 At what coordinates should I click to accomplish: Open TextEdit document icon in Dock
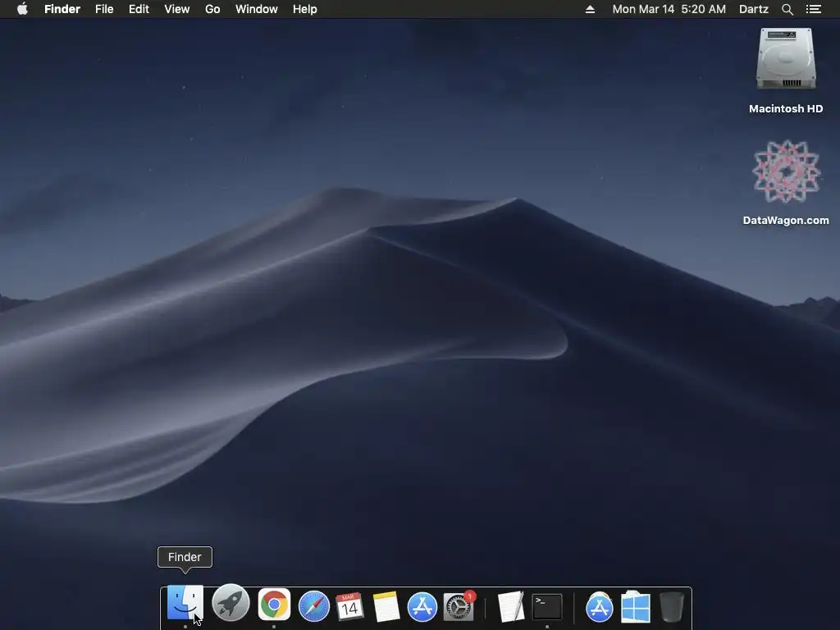(x=510, y=606)
